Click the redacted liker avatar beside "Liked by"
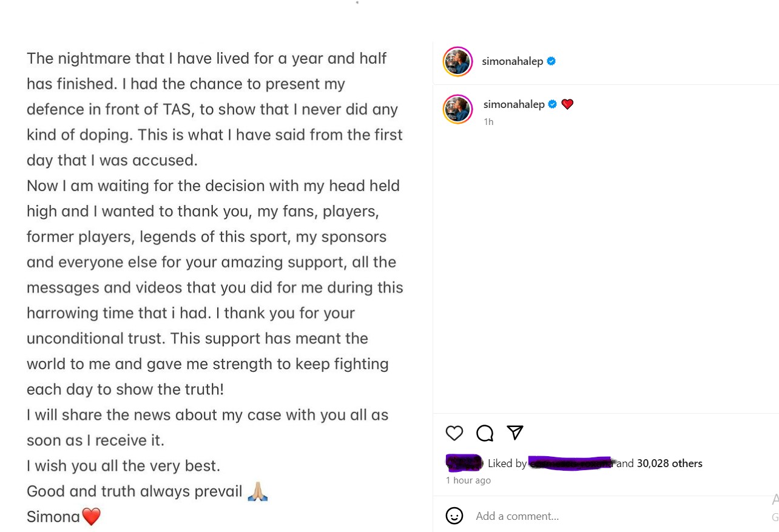 [x=464, y=463]
